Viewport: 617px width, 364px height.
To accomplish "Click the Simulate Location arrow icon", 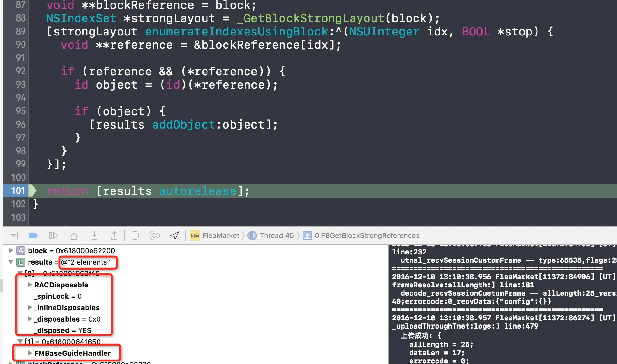I will pyautogui.click(x=175, y=235).
